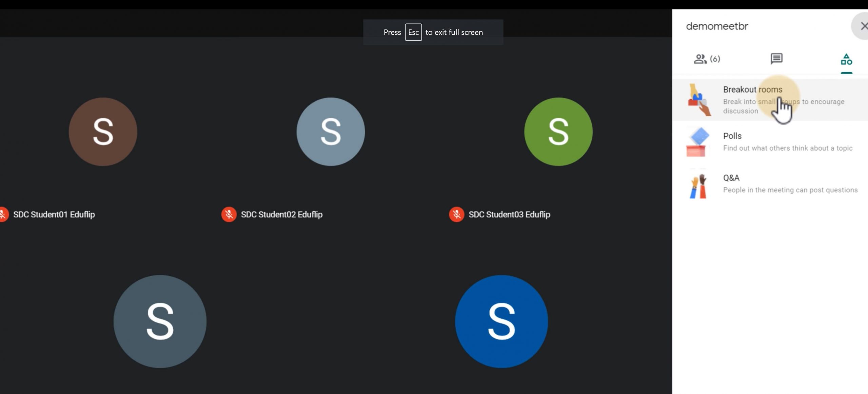This screenshot has width=868, height=394.
Task: Click SDC Student01 muted microphone icon
Action: coord(3,215)
